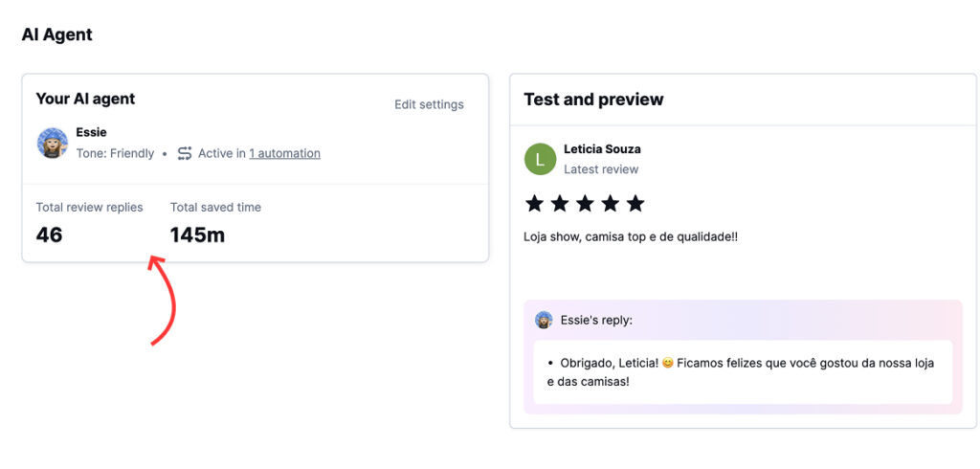980x469 pixels.
Task: Click the automation flow icon beside Active
Action: click(185, 153)
